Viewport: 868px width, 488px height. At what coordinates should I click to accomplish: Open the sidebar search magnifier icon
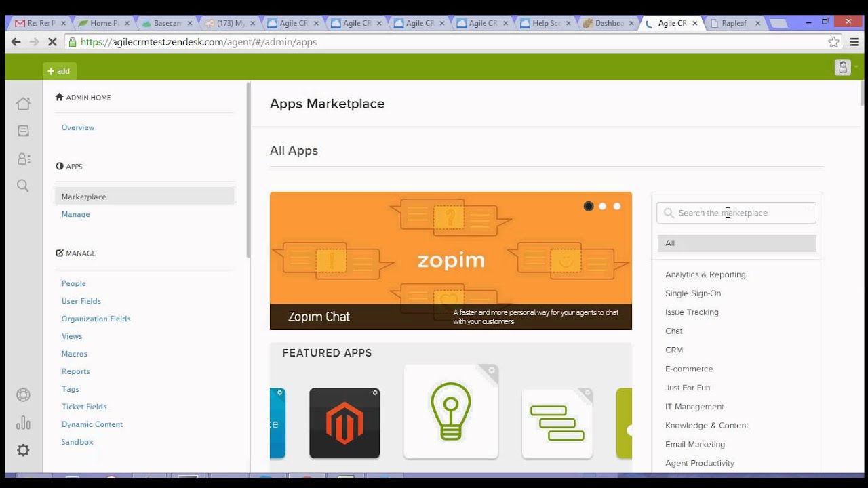point(23,186)
